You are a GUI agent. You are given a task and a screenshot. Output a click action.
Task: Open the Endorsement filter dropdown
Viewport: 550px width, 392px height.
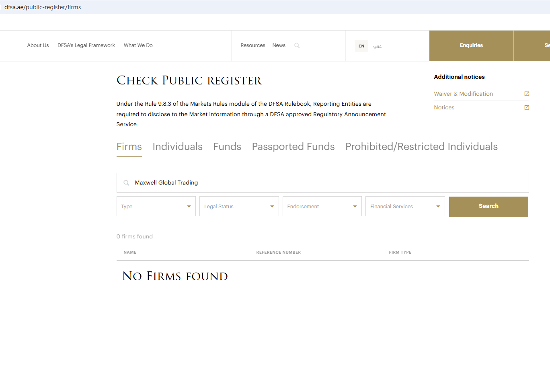[x=322, y=207]
